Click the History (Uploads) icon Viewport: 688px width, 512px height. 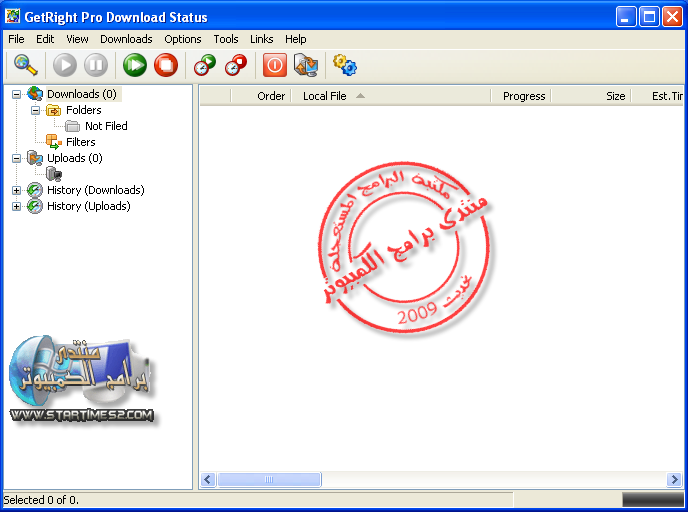pos(35,206)
